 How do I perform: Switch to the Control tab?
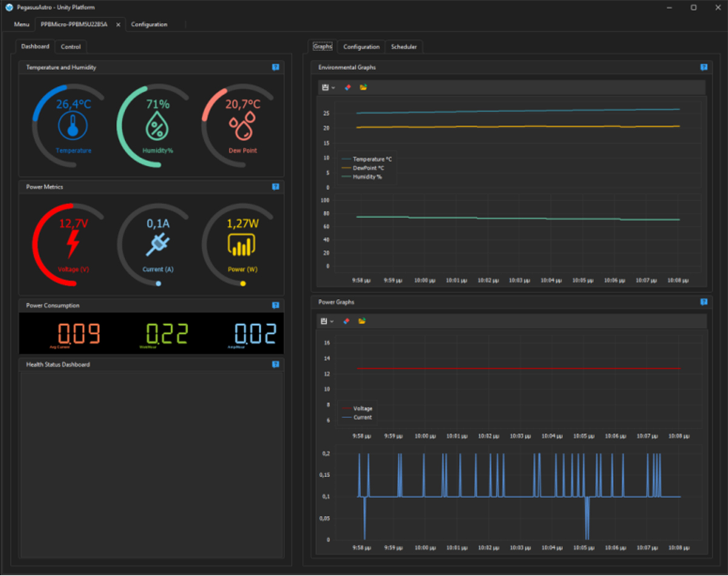71,47
